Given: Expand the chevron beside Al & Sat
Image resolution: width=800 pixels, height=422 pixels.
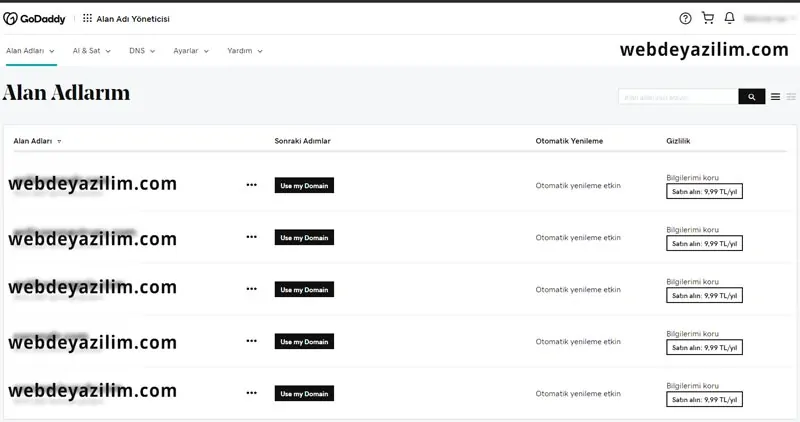Looking at the screenshot, I should point(108,51).
